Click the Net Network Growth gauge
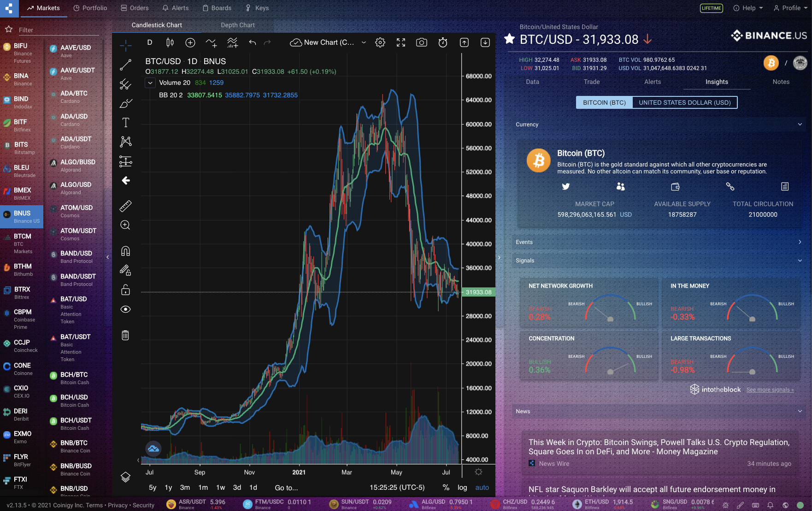812x511 pixels. [x=610, y=308]
